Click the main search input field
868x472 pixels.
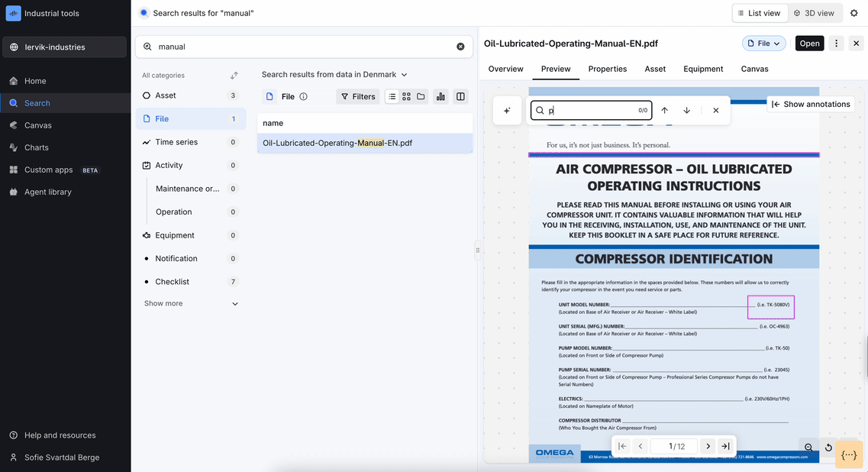point(304,47)
